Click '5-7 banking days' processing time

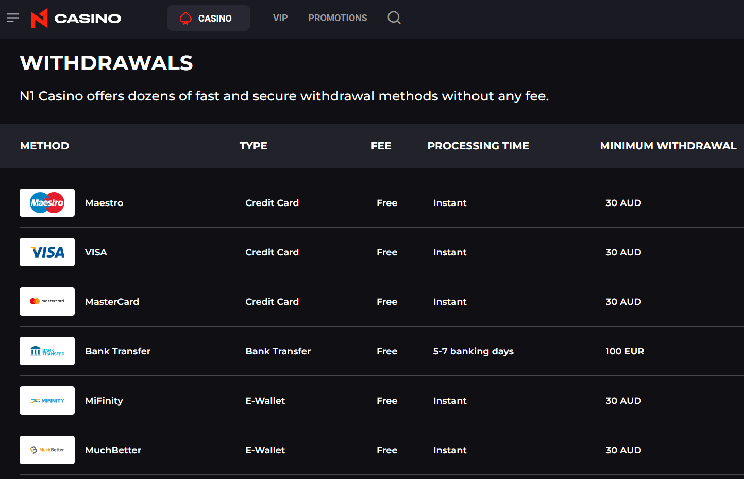tap(474, 351)
